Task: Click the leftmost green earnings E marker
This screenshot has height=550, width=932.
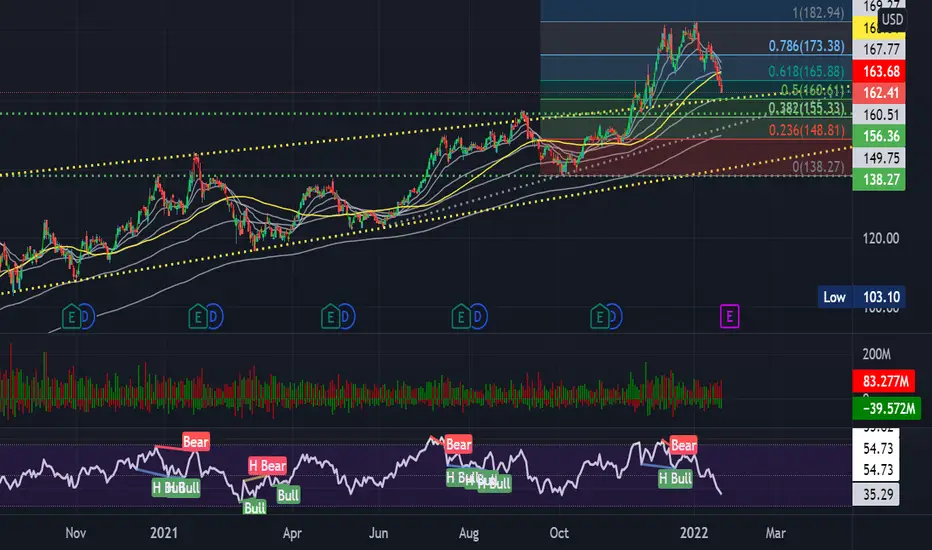Action: coord(71,317)
